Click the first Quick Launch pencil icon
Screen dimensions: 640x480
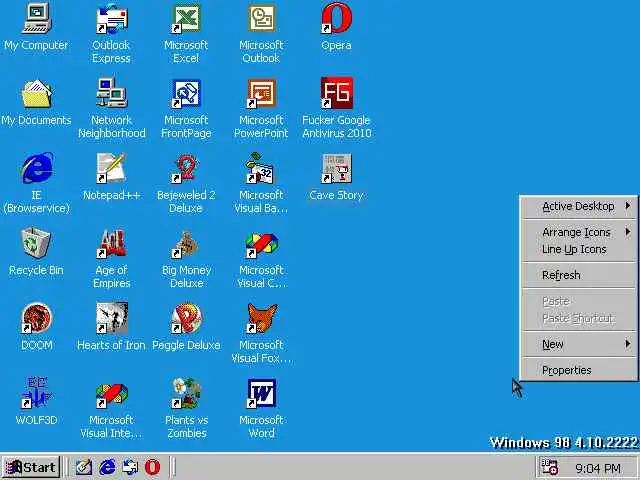click(84, 467)
